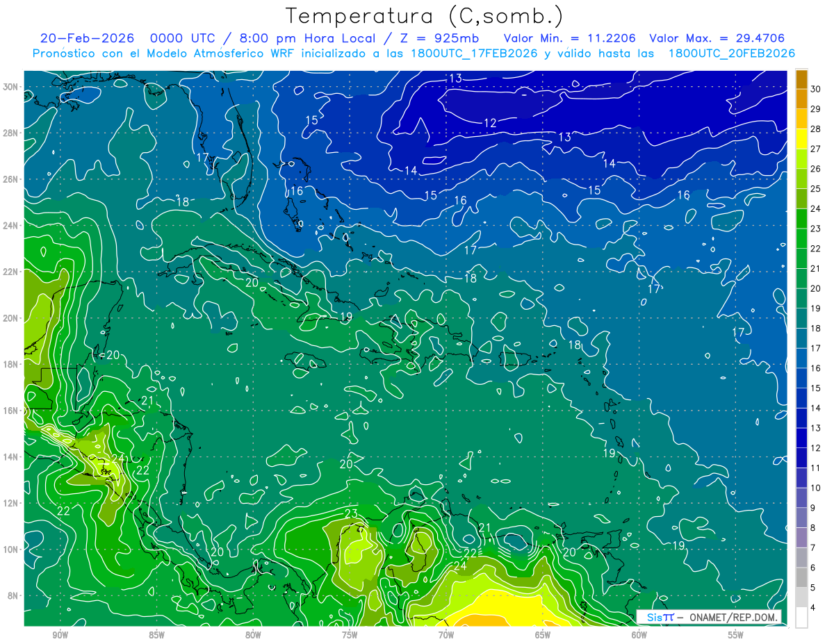Select the purple legend swatch between 8 and 9
Screen dimensions: 834x644
pos(801,518)
